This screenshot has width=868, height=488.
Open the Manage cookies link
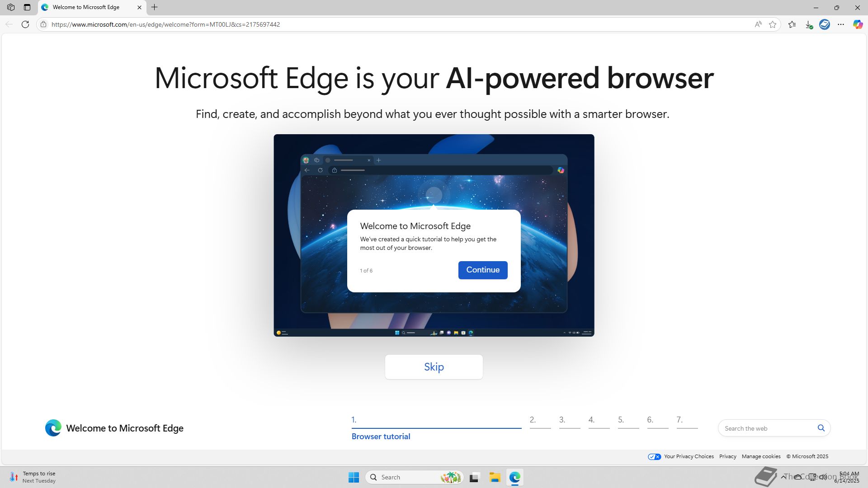761,456
